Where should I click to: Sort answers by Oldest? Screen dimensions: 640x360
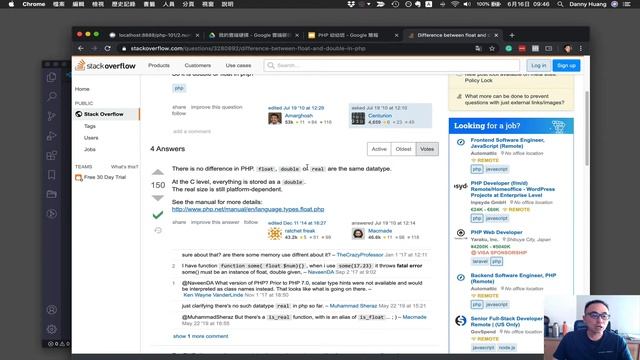[403, 149]
